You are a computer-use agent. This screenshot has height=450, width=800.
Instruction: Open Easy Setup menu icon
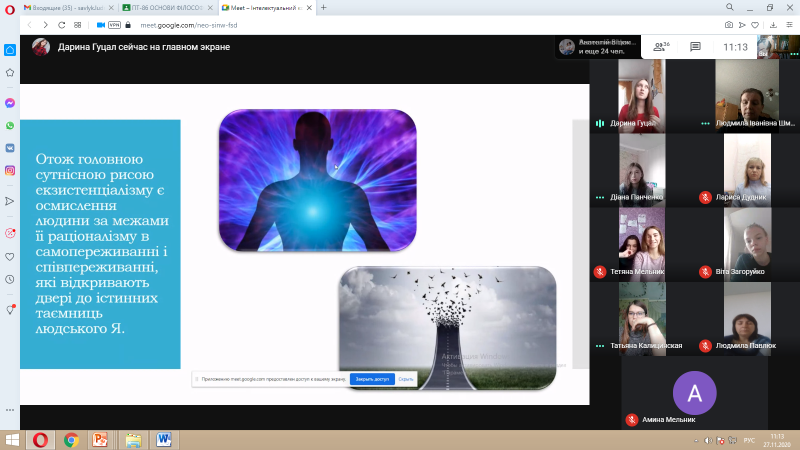click(789, 25)
